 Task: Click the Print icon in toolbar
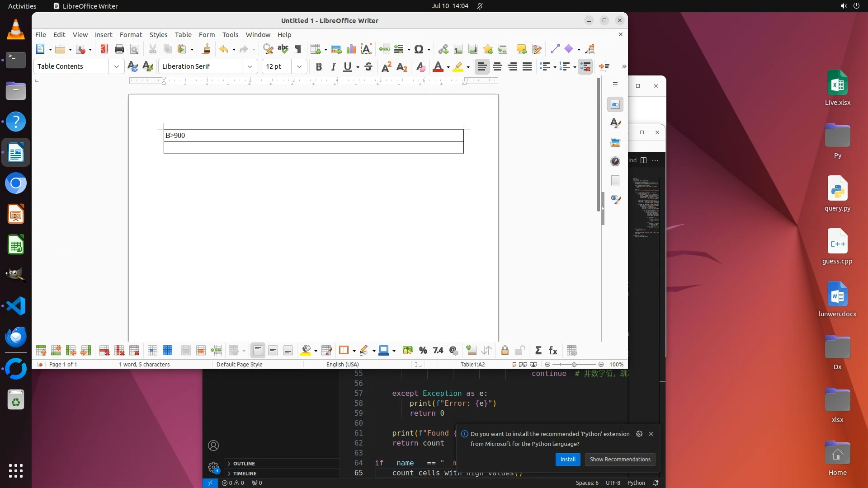point(119,49)
